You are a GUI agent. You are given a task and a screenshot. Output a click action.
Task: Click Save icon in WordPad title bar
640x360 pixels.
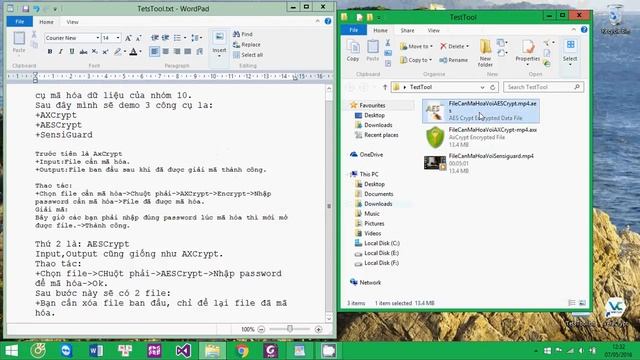click(25, 9)
